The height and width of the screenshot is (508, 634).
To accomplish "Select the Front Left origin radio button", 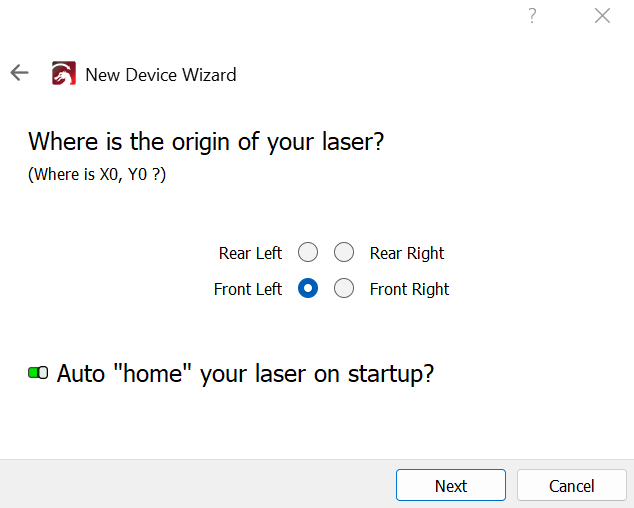I will click(x=308, y=288).
